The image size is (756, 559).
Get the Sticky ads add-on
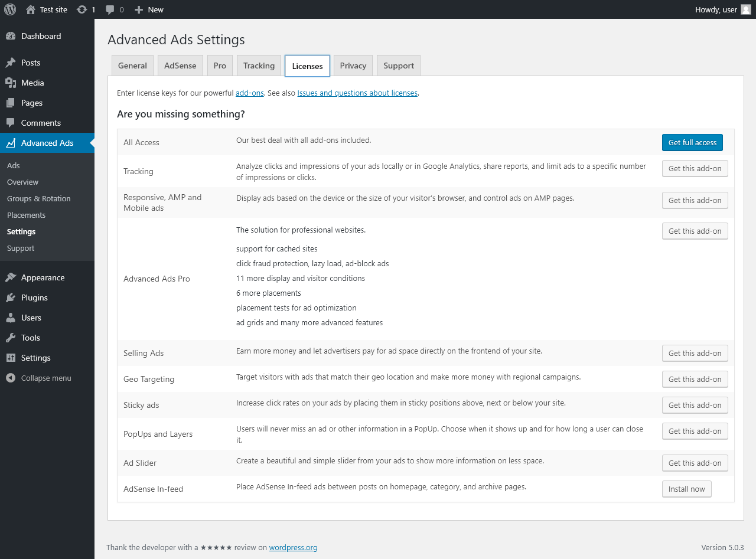695,405
